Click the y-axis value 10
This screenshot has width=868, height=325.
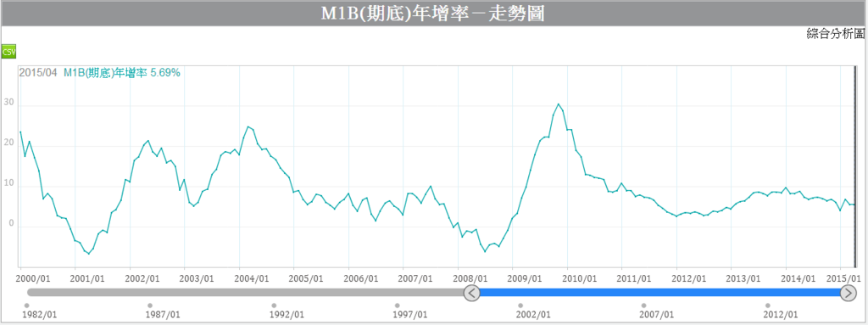[8, 183]
